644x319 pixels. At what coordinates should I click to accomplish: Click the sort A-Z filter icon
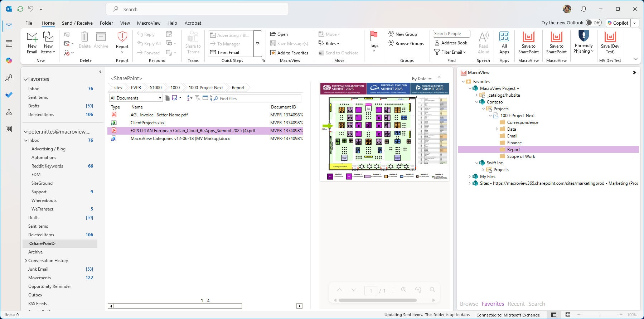click(190, 98)
